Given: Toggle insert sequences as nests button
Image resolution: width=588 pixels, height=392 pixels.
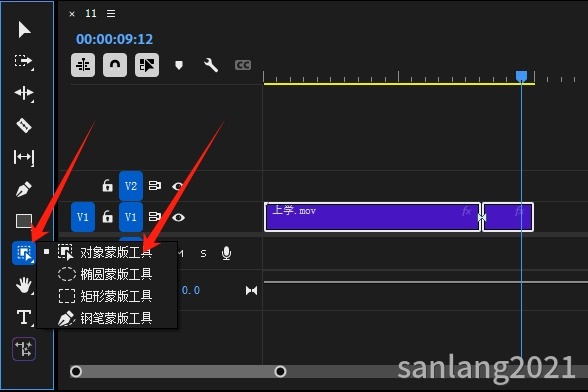Looking at the screenshot, I should tap(83, 65).
